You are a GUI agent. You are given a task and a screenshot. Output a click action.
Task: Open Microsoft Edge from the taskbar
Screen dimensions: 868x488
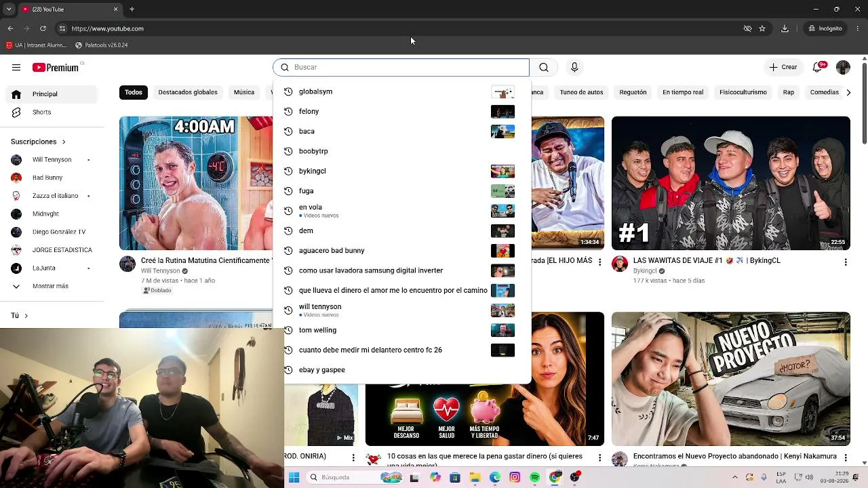495,478
